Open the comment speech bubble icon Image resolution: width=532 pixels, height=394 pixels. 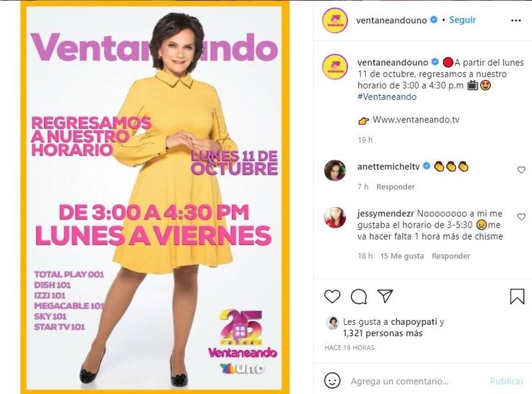358,297
